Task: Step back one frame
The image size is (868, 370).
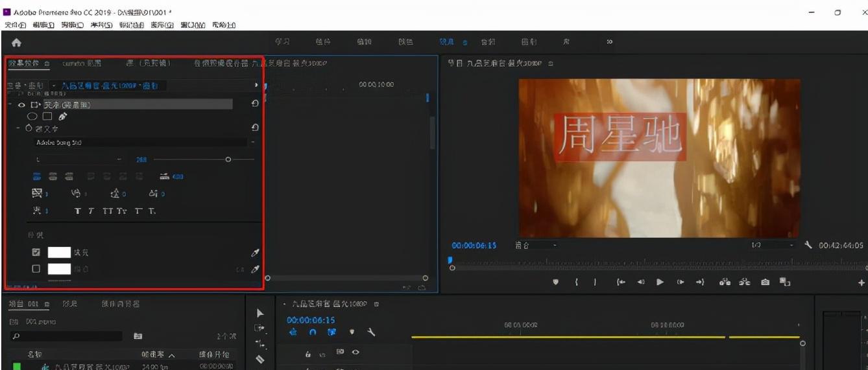Action: pyautogui.click(x=641, y=283)
